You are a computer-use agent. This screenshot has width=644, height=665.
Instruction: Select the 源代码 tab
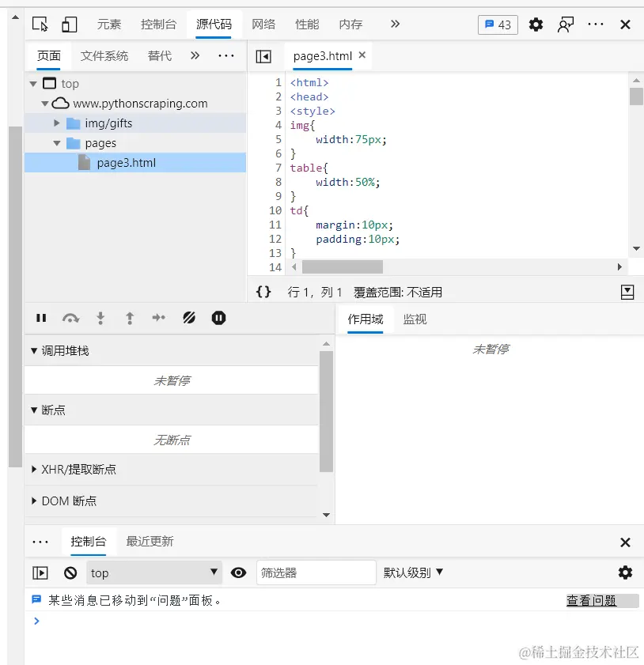[214, 25]
